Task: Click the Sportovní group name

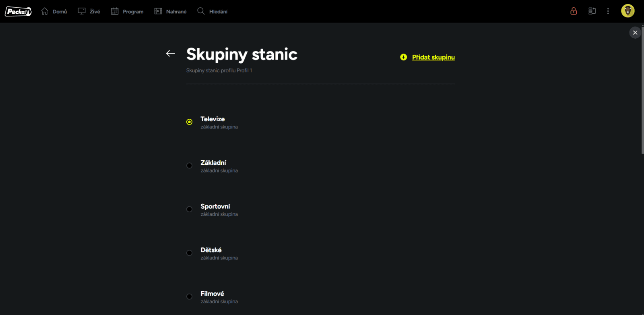Action: [215, 206]
